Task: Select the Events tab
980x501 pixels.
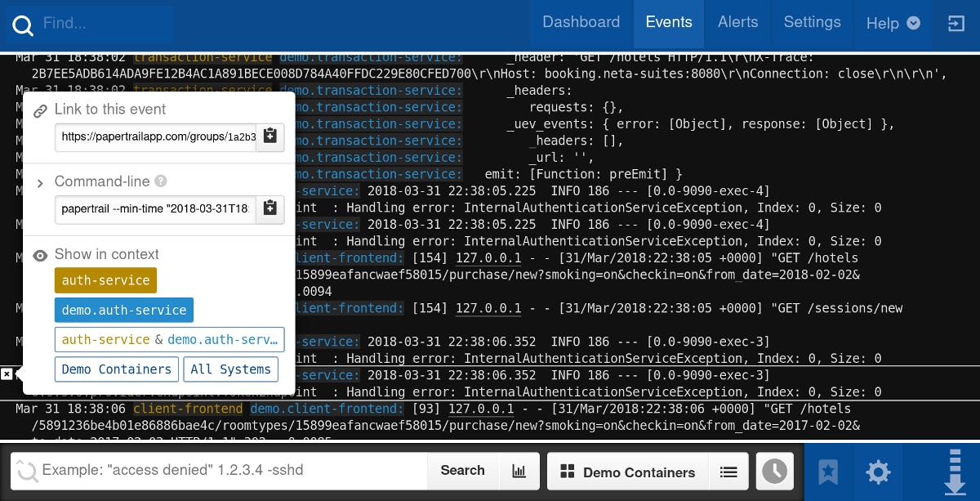Action: coord(669,23)
